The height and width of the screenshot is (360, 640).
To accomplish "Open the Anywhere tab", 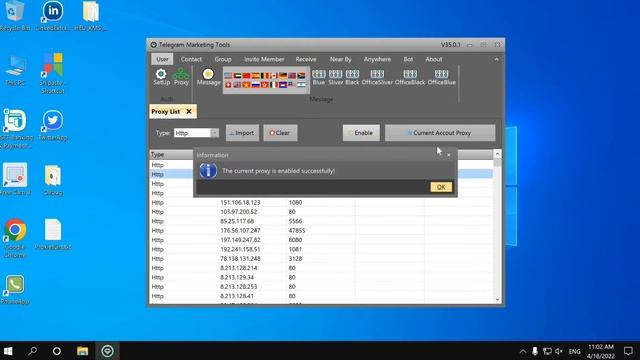I will (x=377, y=59).
